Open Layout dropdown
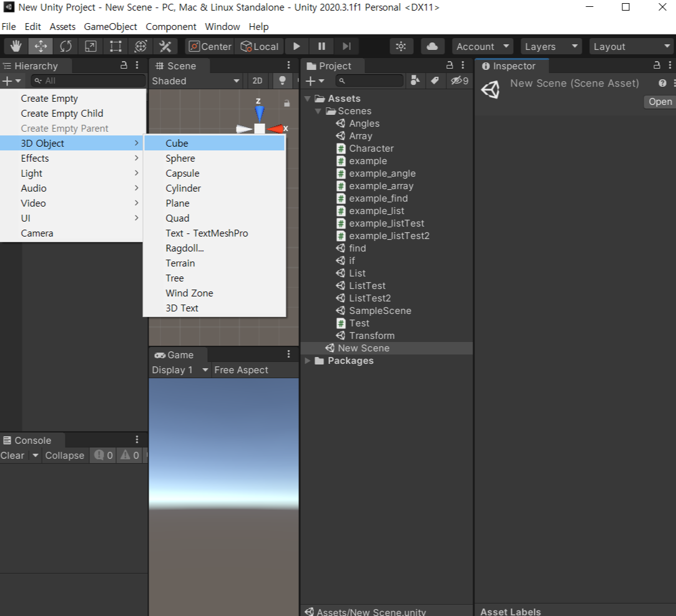Viewport: 676px width, 616px height. tap(631, 46)
